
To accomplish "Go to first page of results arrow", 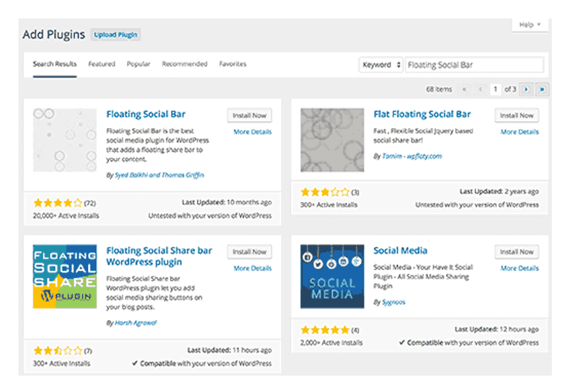I will point(464,90).
